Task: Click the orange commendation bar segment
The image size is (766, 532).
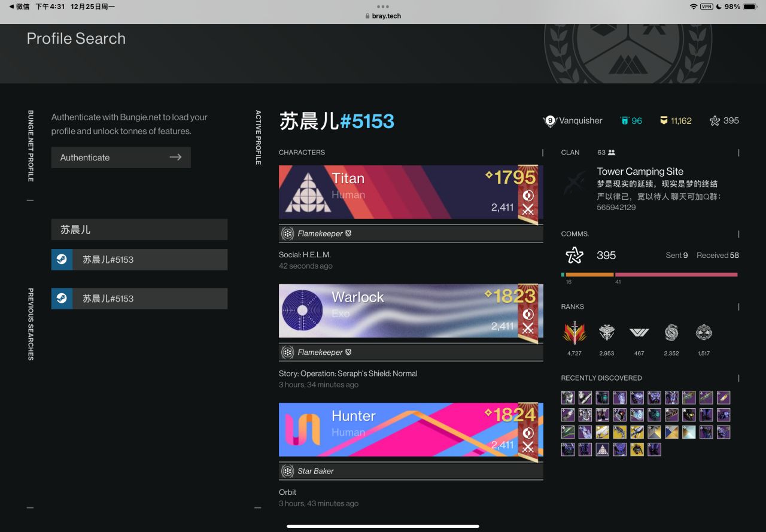Action: click(589, 275)
